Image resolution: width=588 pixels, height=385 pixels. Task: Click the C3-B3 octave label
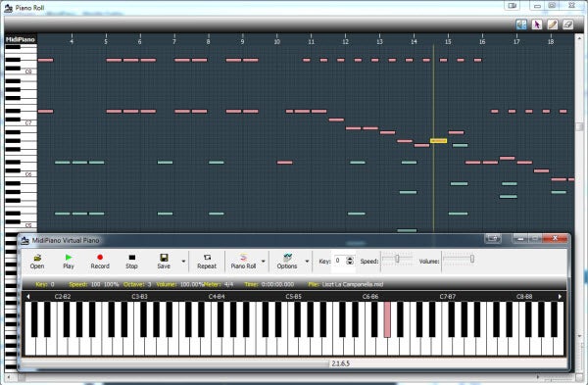click(139, 297)
